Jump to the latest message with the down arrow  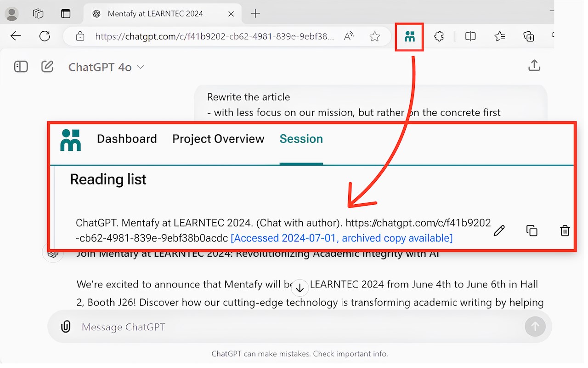[300, 288]
